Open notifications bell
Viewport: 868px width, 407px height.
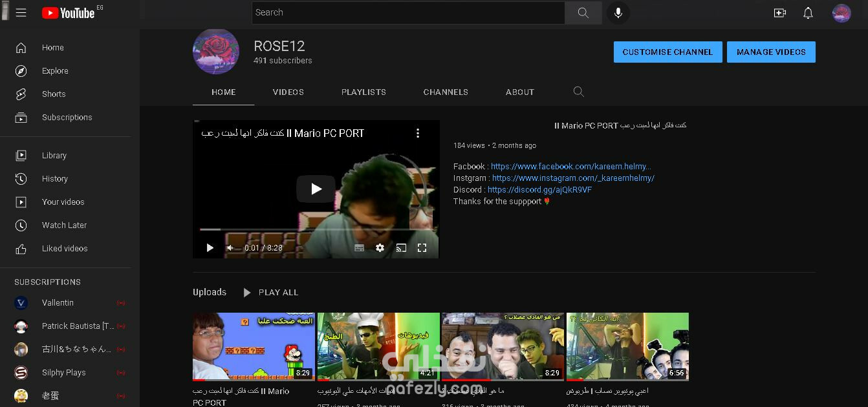[808, 13]
